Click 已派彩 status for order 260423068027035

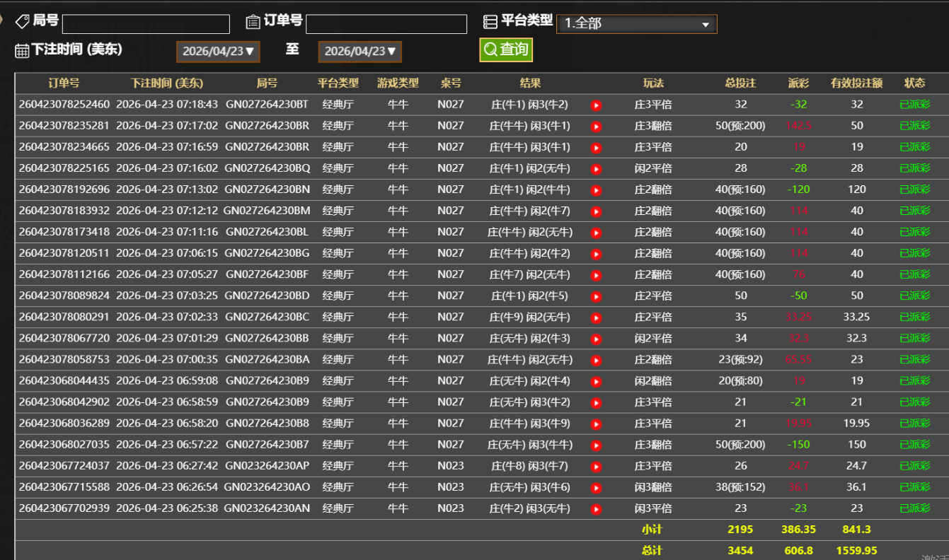914,445
